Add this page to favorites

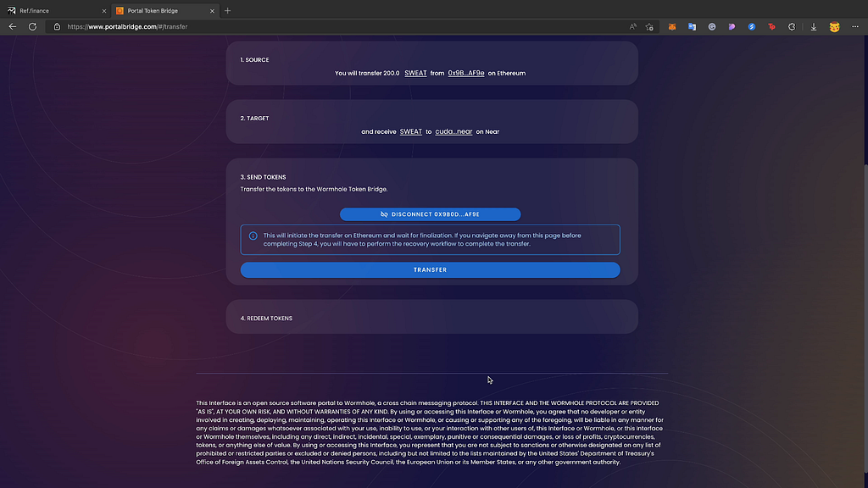(649, 26)
